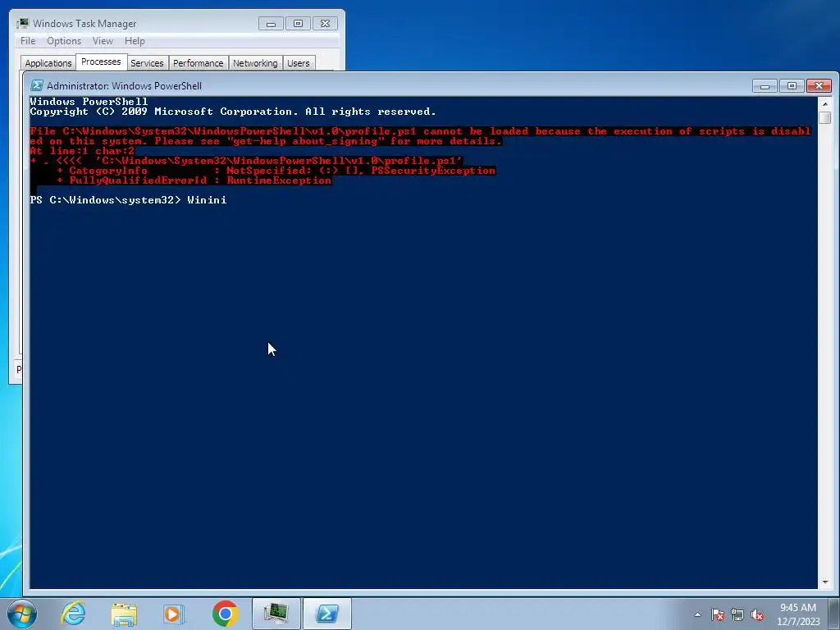Click the 'PS C:\Windows\system32>' prompt
Viewport: 840px width, 630px height.
point(106,200)
